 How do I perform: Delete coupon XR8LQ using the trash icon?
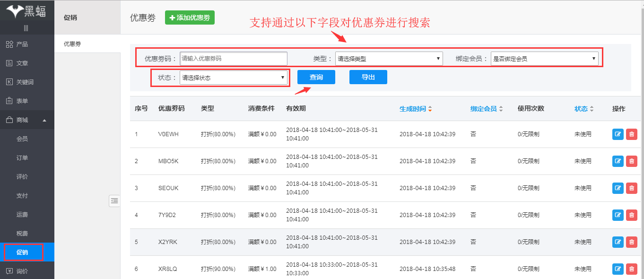(x=632, y=269)
